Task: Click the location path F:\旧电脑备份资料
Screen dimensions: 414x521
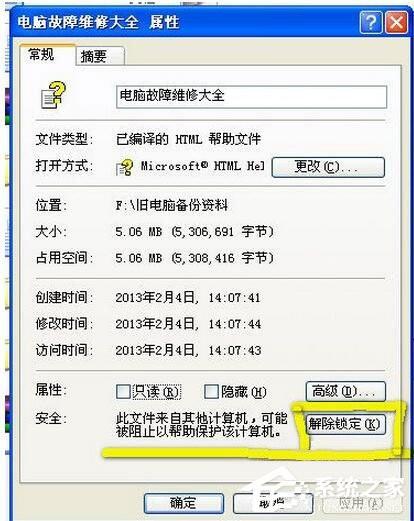Action: (172, 205)
